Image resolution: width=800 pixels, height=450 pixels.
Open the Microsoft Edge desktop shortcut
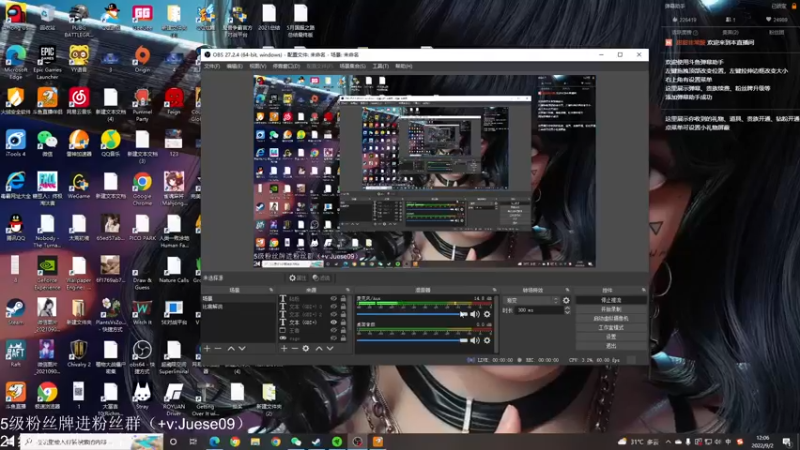coord(15,62)
